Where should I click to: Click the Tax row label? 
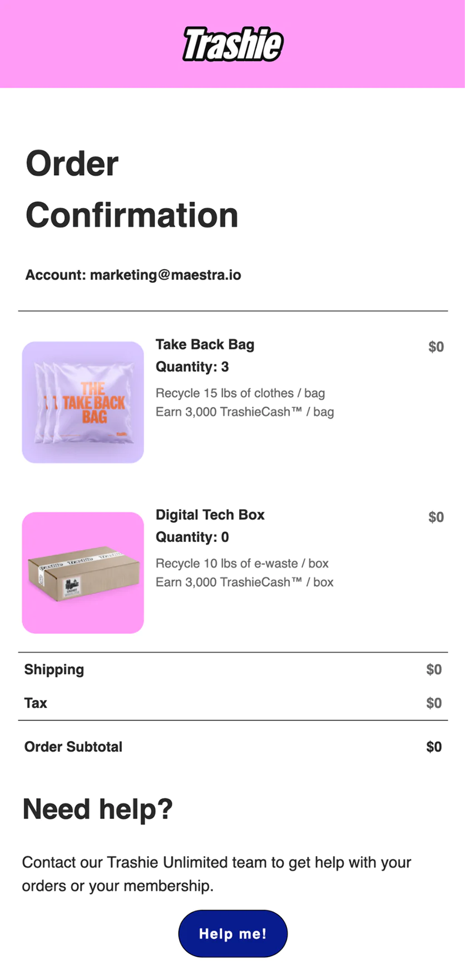click(x=36, y=703)
